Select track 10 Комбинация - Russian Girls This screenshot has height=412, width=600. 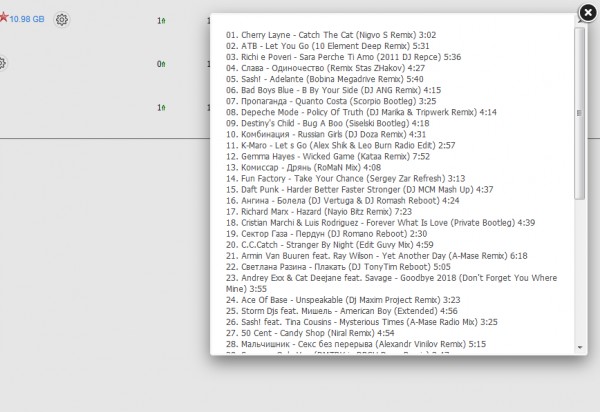[326, 135]
